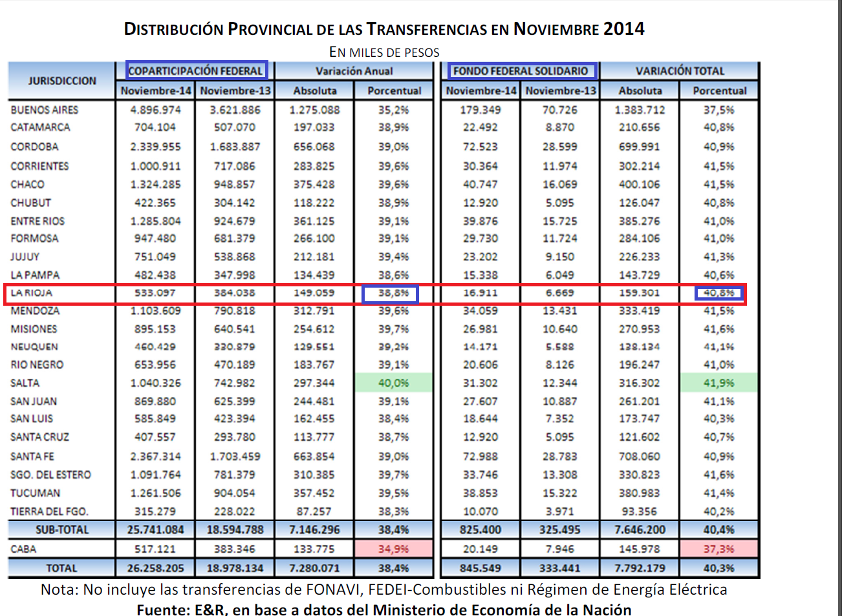Click the blue-boxed 40,8% cell for La Rioja

pos(718,293)
